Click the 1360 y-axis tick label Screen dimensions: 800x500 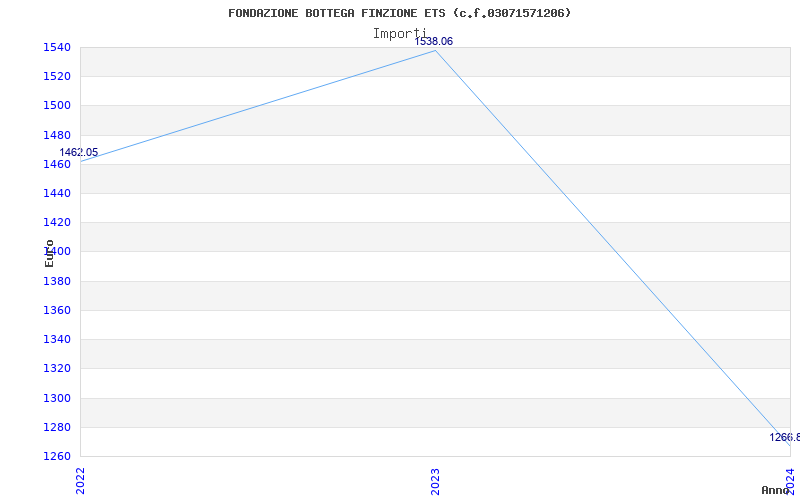tap(56, 310)
